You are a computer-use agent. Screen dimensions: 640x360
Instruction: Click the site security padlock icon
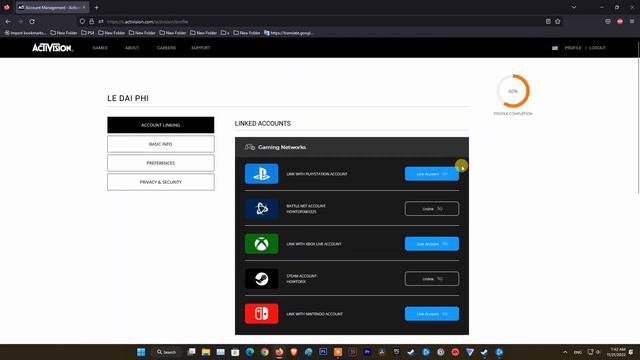click(x=91, y=21)
